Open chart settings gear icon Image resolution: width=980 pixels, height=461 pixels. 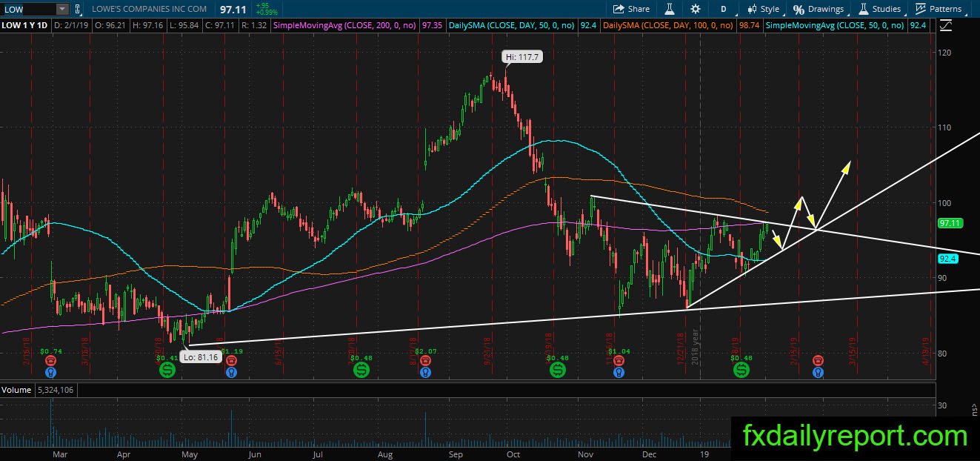695,9
